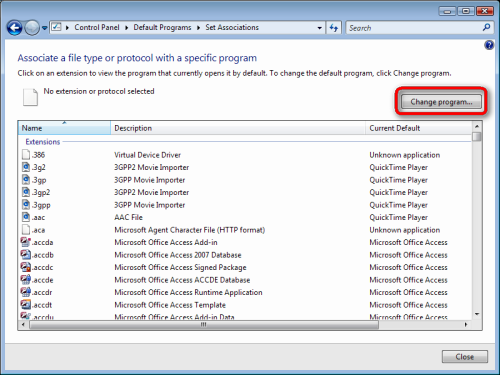Click the vertical scrollbar thumb
Screen dimensions: 500x375
(x=477, y=137)
